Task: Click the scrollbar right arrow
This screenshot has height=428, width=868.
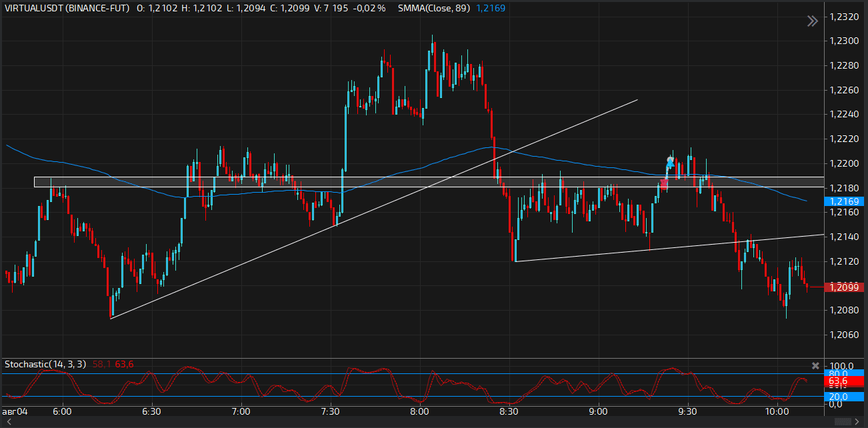Action: click(860, 422)
